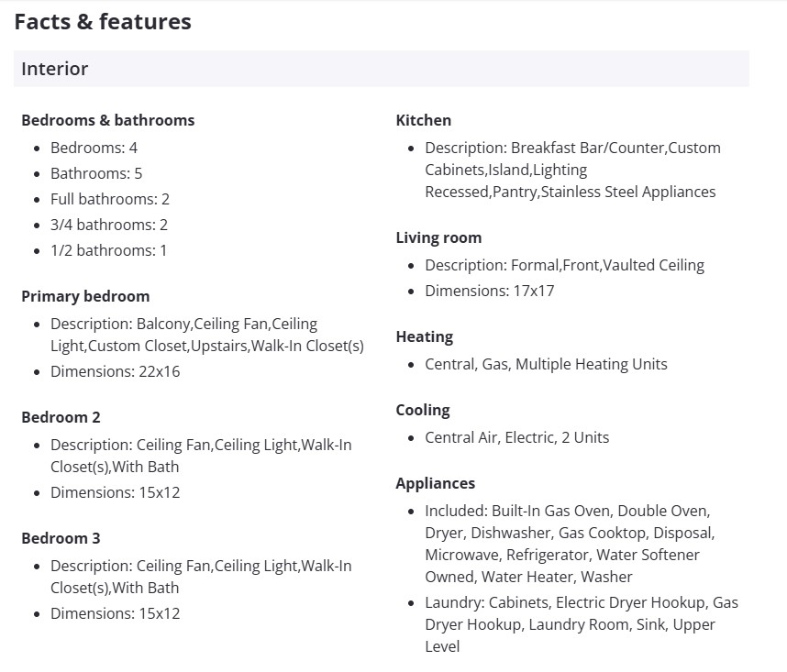Click the Living room heading
Viewport: 787px width, 672px height.
(438, 237)
